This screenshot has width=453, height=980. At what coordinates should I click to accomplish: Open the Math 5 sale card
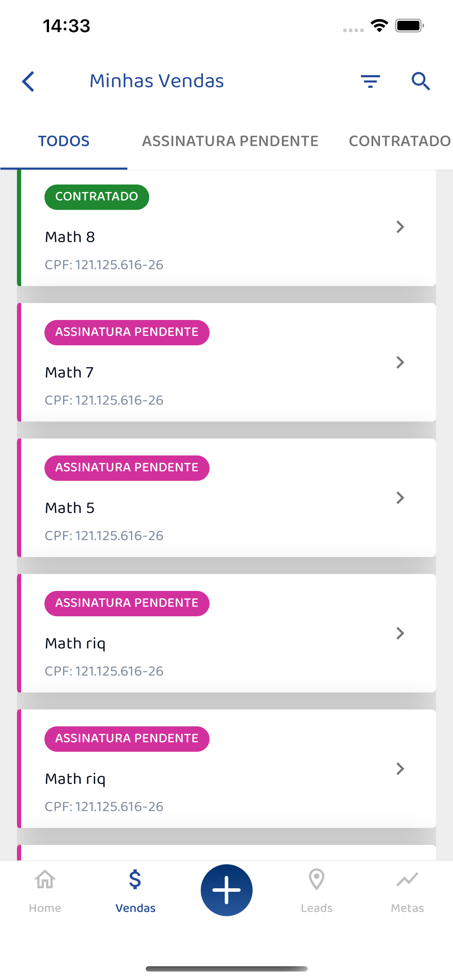[x=226, y=498]
